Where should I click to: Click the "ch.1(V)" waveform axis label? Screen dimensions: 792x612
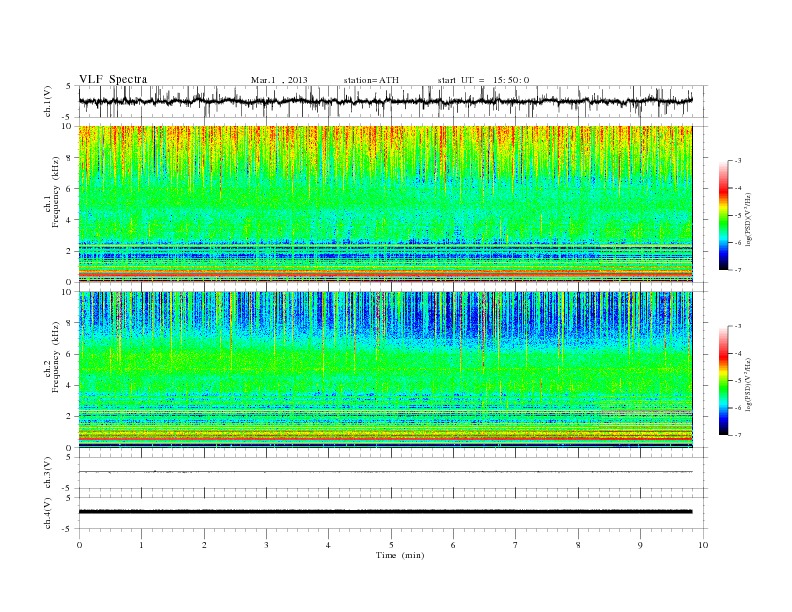click(48, 101)
